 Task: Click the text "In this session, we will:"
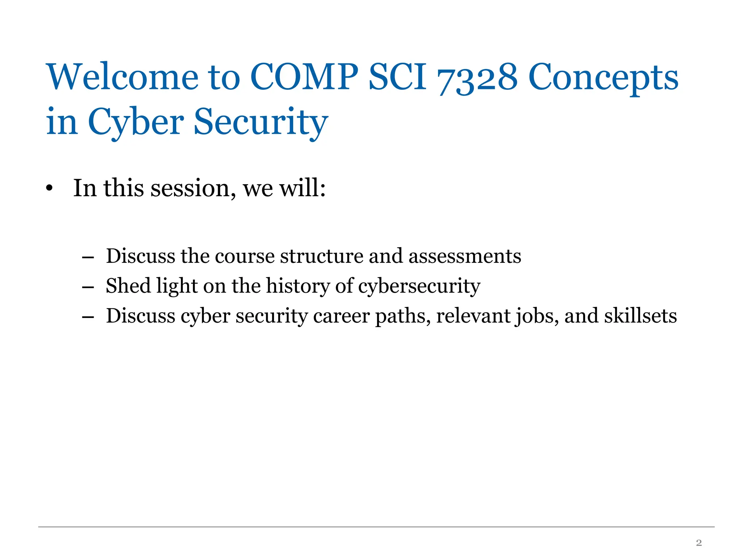(x=200, y=189)
